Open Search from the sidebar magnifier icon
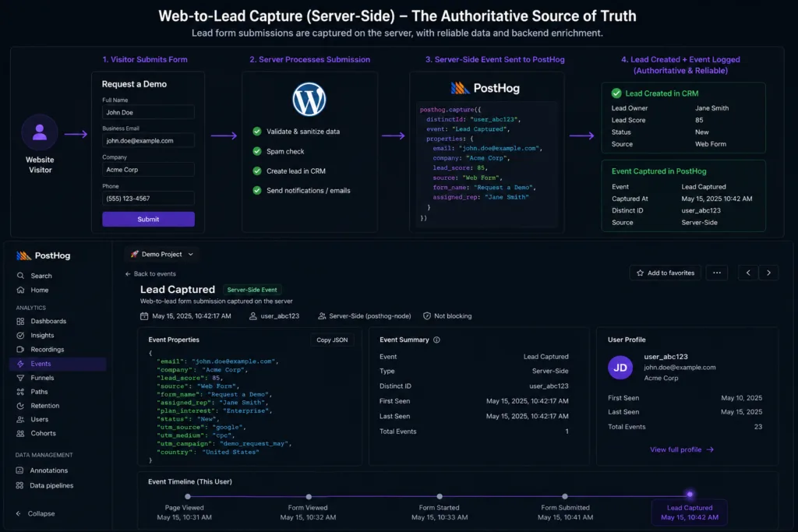 20,276
